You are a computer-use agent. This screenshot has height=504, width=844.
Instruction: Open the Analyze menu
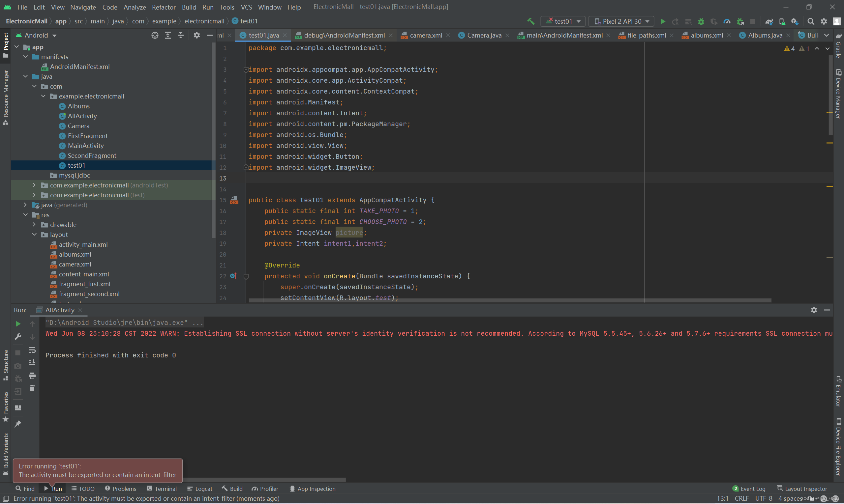pyautogui.click(x=135, y=7)
